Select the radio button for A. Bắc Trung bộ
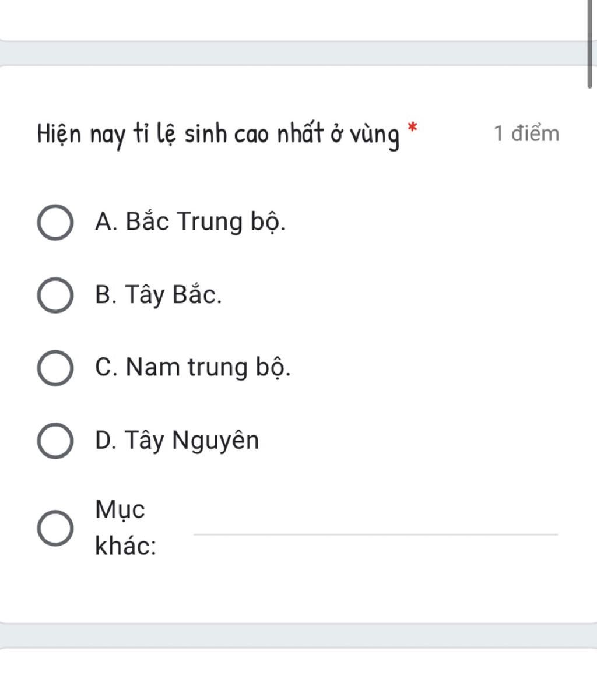597x700 pixels. 55,223
